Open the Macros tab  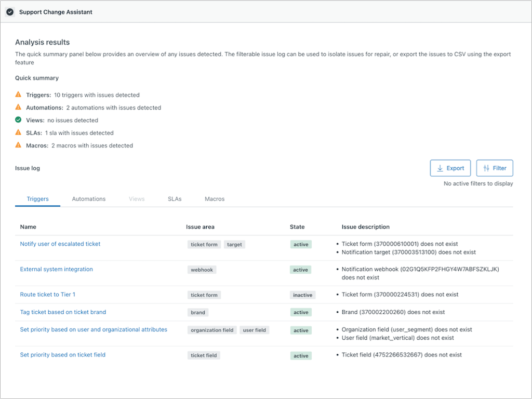click(215, 199)
